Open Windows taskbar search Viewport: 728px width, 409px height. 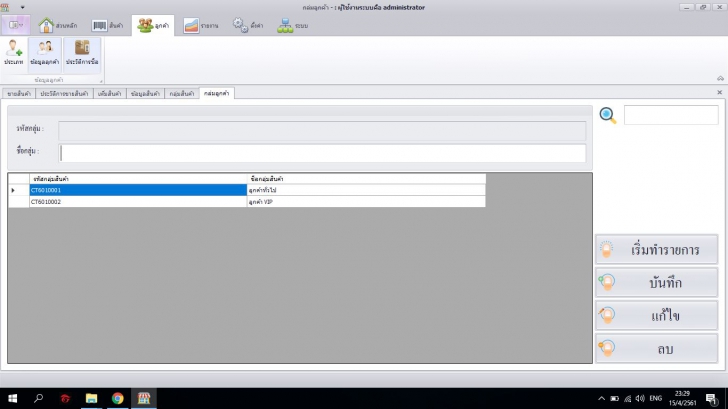click(39, 398)
